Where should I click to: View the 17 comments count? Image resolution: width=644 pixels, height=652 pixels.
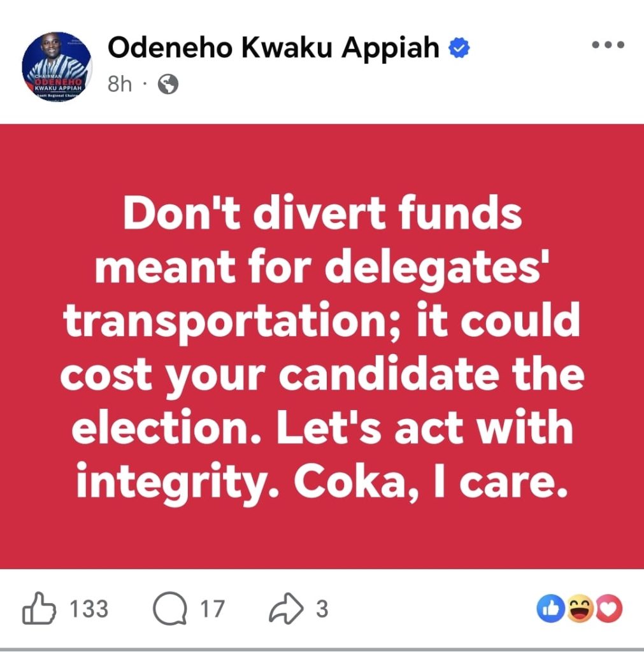[x=212, y=609]
